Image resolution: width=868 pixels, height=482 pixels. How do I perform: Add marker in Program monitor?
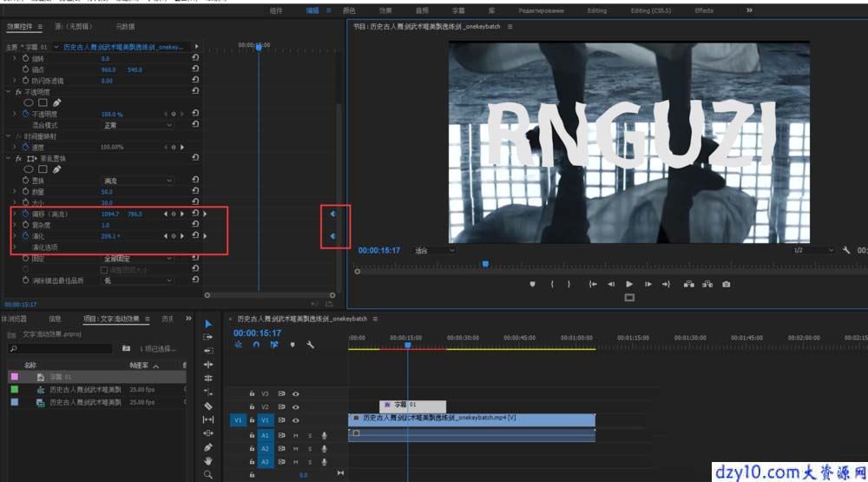click(x=533, y=284)
